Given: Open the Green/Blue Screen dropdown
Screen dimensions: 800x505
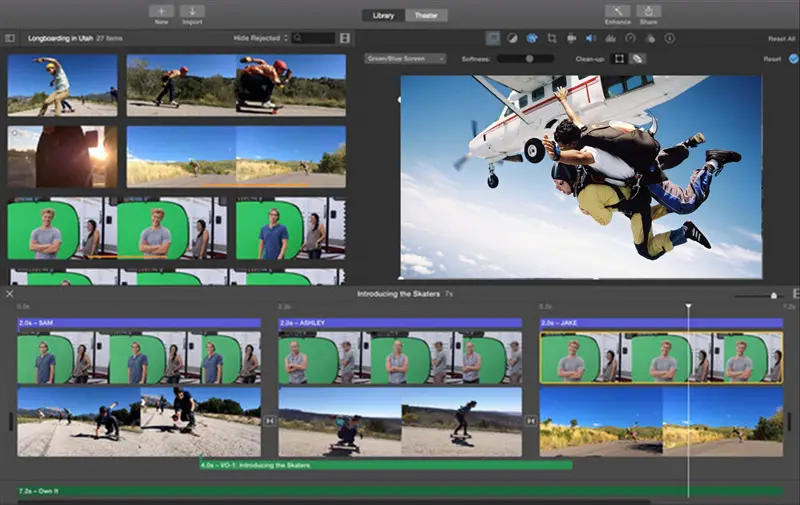Looking at the screenshot, I should [405, 59].
